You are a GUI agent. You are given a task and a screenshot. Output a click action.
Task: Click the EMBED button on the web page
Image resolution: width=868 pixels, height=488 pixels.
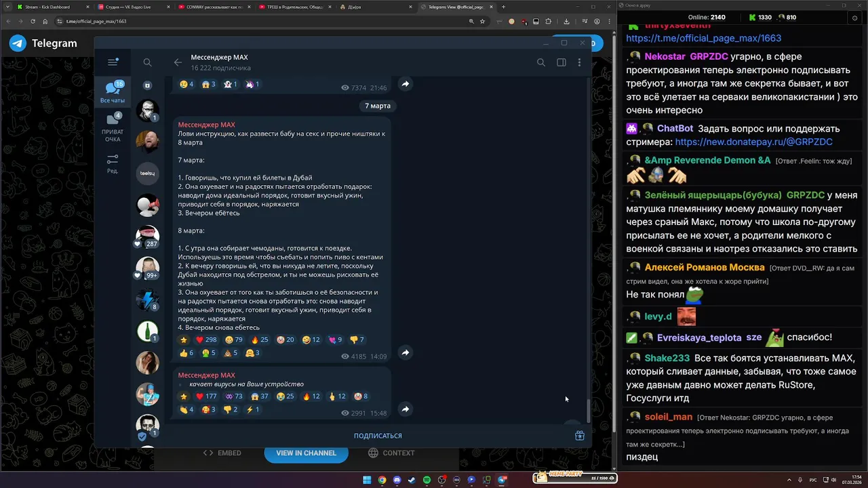pos(222,453)
